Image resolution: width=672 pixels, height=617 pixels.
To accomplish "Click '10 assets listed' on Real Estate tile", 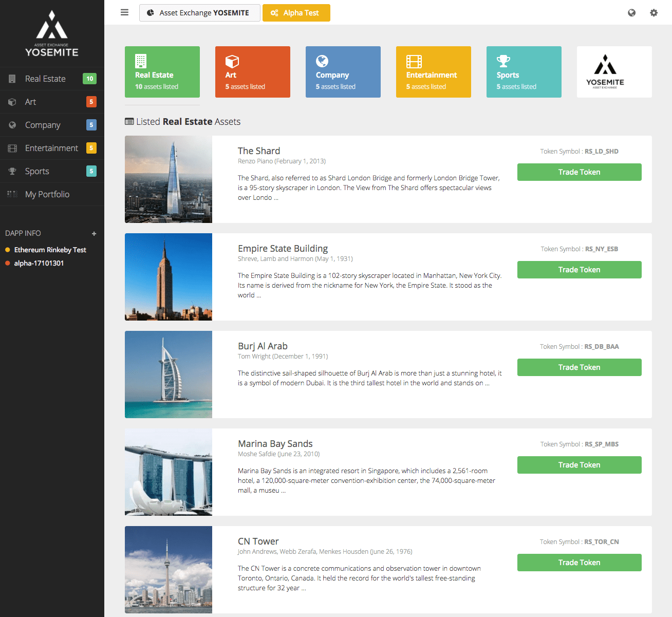I will (x=157, y=87).
